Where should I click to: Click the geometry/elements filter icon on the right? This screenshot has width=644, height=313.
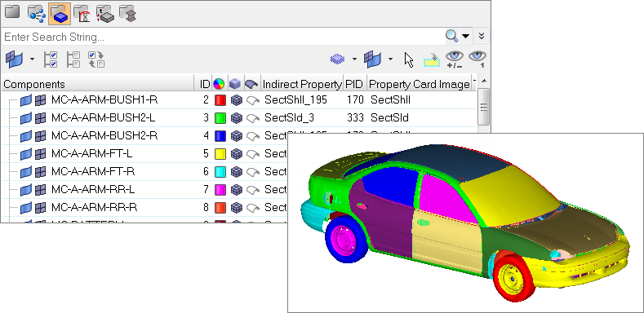(x=372, y=60)
